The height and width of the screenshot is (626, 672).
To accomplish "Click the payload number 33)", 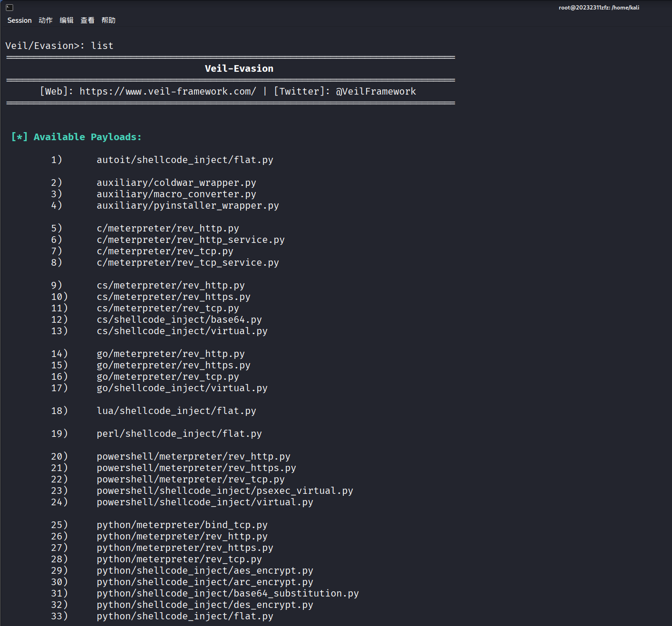I will click(59, 616).
